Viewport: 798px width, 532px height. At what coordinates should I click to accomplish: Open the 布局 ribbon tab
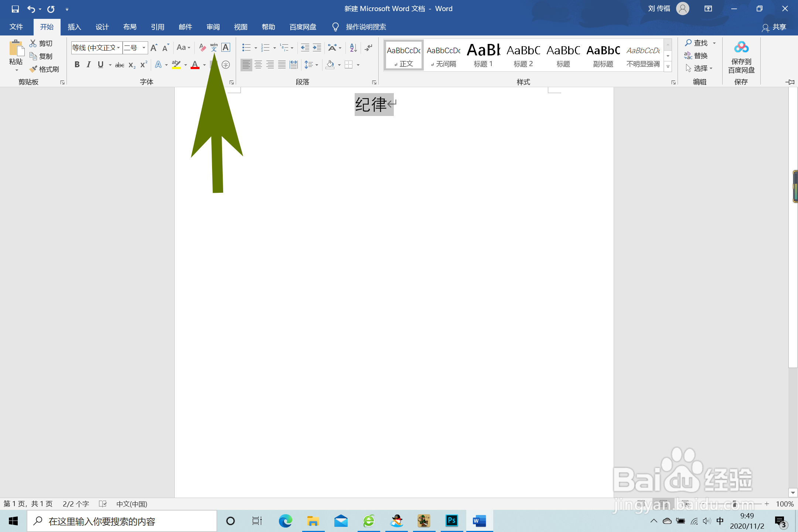click(130, 27)
